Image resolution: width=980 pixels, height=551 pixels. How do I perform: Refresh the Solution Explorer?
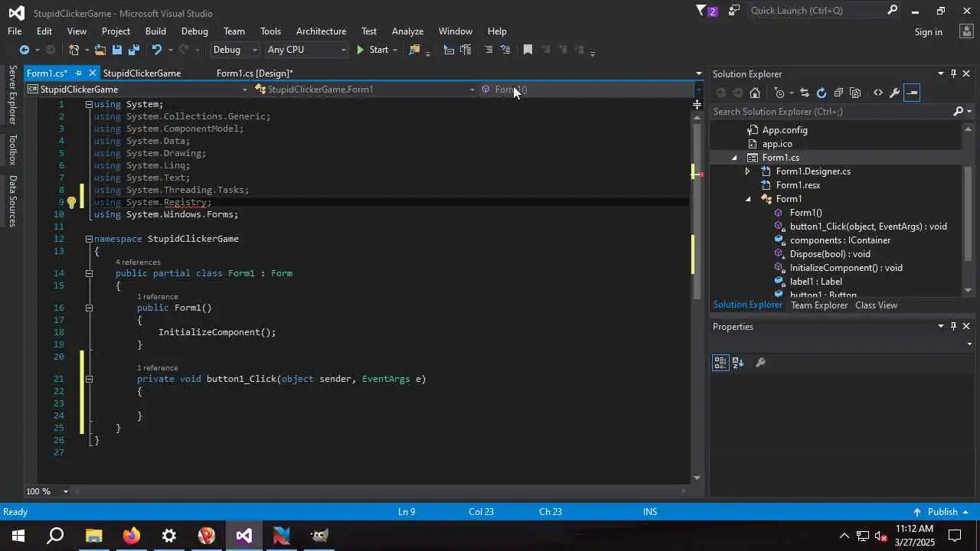(x=822, y=93)
